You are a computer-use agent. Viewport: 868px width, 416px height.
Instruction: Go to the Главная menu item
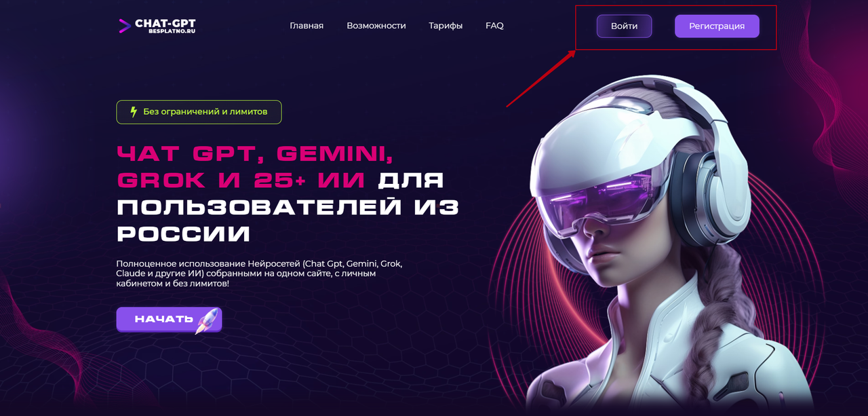(x=307, y=26)
